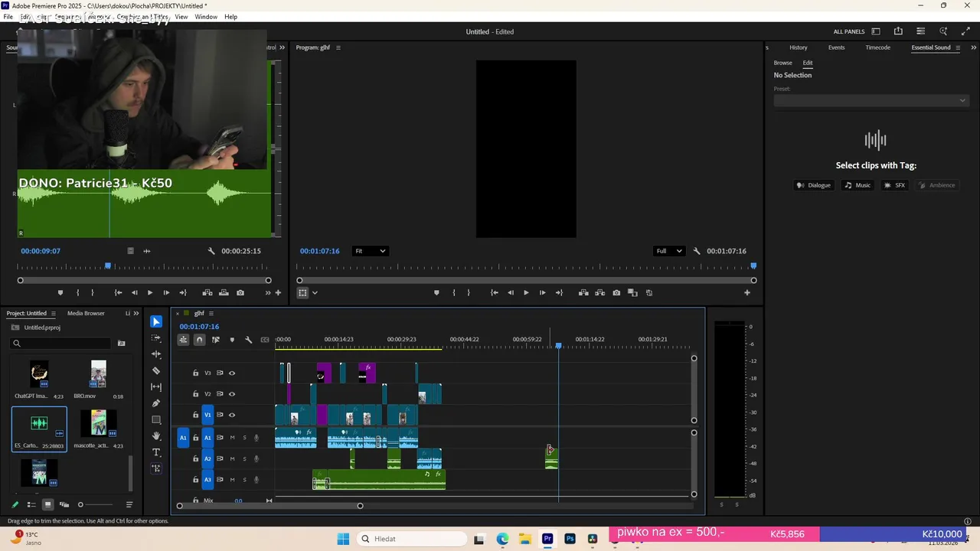Image resolution: width=980 pixels, height=551 pixels.
Task: Tag selection as SFX
Action: tap(894, 185)
